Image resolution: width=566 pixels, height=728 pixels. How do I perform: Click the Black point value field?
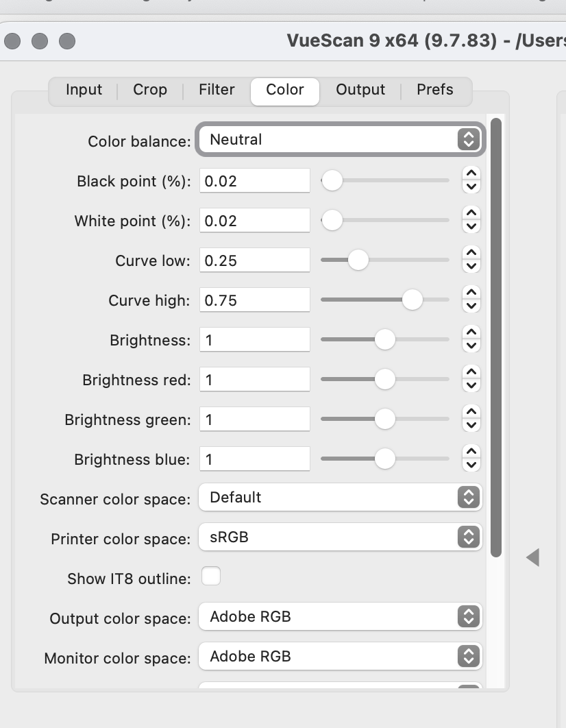255,181
